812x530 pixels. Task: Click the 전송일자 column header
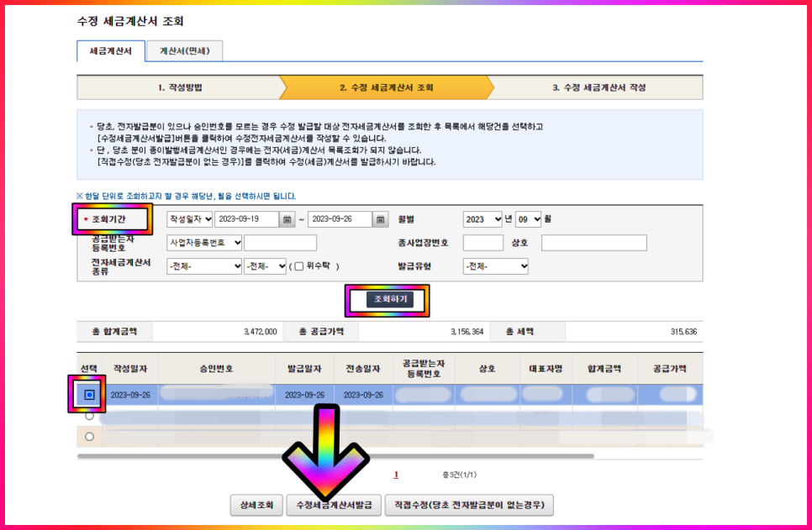coord(363,369)
